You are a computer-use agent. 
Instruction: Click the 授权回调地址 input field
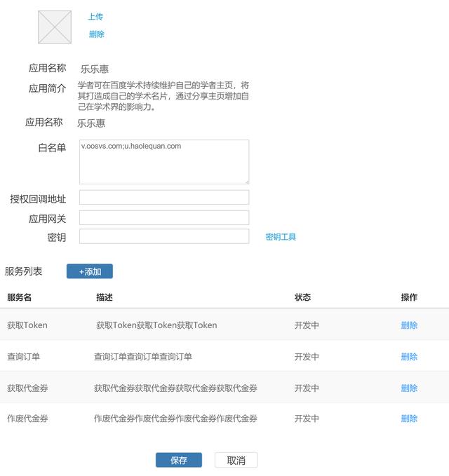pyautogui.click(x=164, y=197)
